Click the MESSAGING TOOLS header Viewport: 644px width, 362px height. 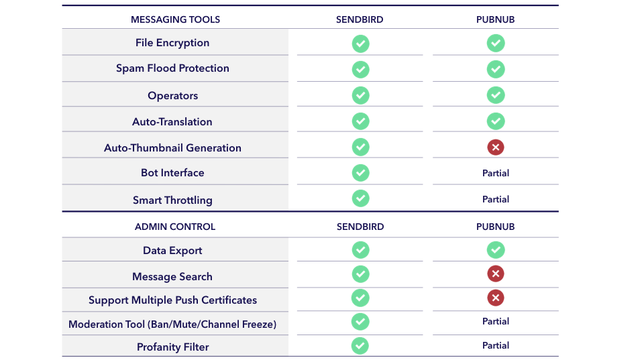(175, 19)
